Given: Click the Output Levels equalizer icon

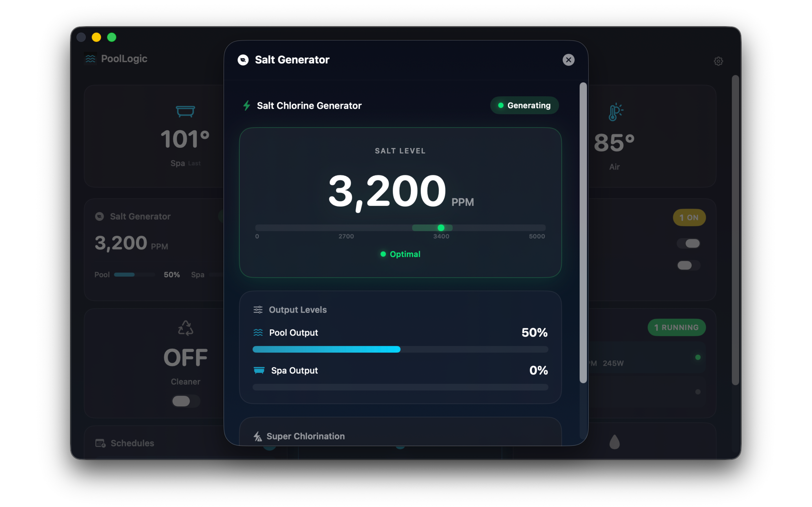Looking at the screenshot, I should (x=258, y=310).
